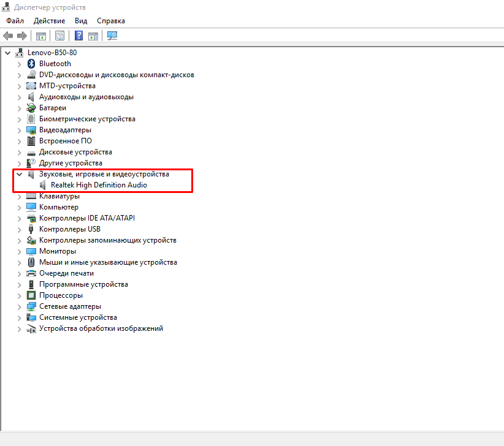Screen dimensions: 504x446
Task: Click the Show/Hide console tree toolbar icon
Action: pos(41,36)
